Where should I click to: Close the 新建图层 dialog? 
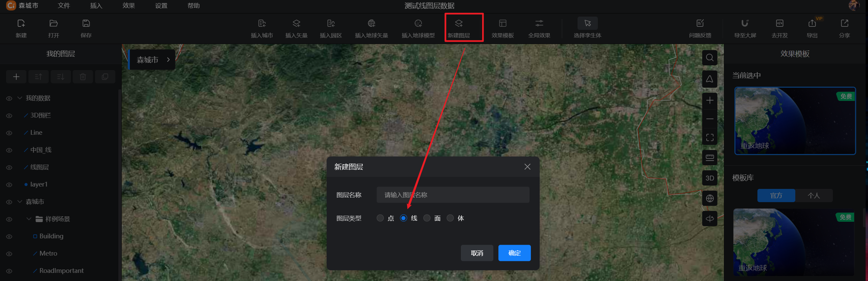(x=527, y=167)
